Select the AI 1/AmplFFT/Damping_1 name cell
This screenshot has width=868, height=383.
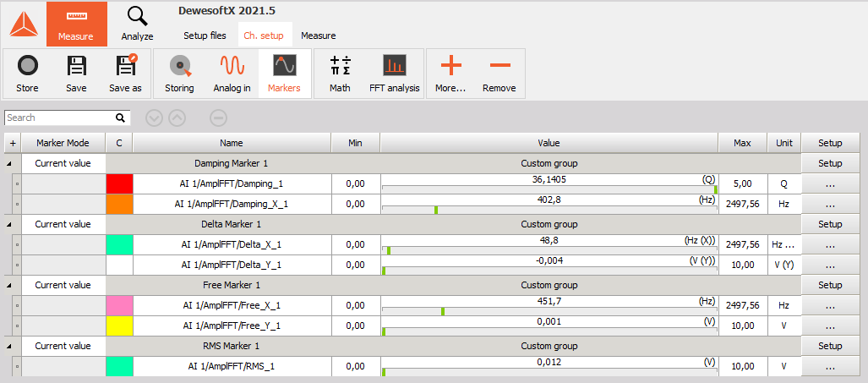(232, 183)
